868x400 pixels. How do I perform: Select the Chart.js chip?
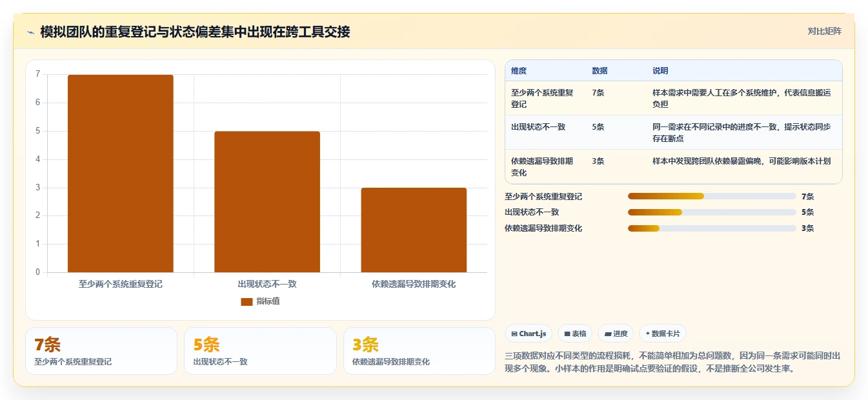coord(529,334)
